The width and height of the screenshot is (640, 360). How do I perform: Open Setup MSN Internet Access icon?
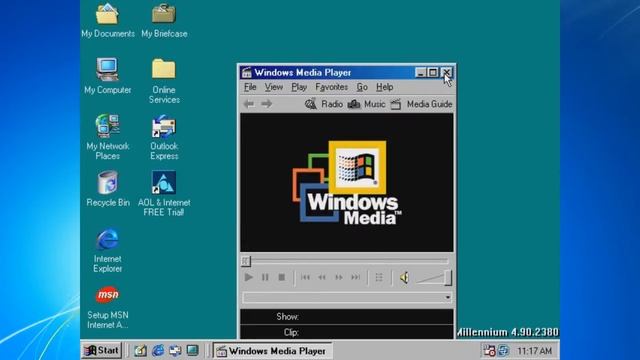click(x=108, y=307)
